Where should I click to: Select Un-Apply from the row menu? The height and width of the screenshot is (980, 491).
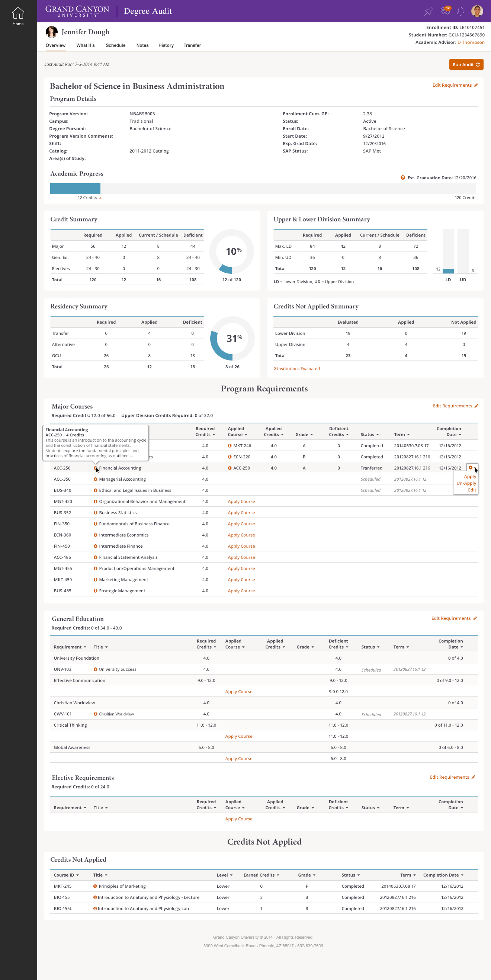(x=466, y=483)
